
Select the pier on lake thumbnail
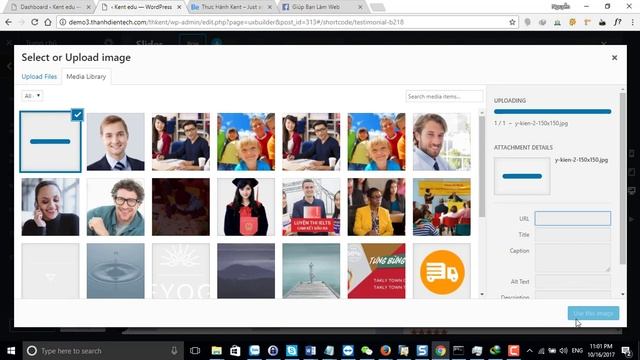click(x=311, y=271)
